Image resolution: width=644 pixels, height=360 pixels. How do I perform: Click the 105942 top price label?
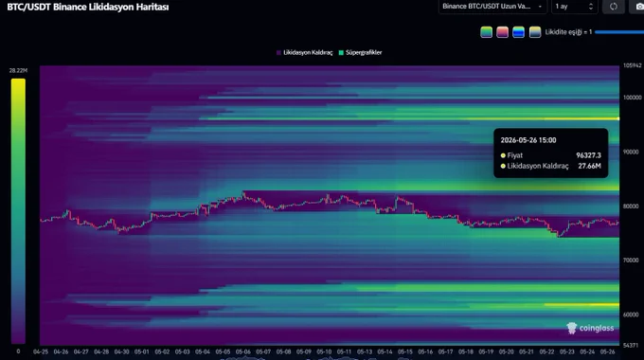click(632, 65)
